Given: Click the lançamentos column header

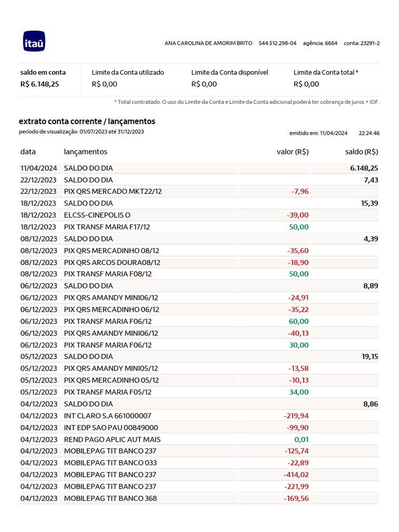Looking at the screenshot, I should (85, 152).
